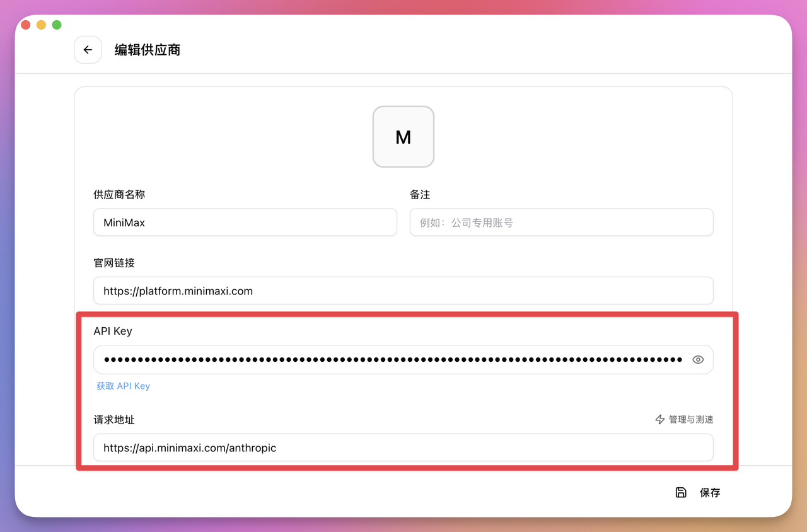Click the "M" provider avatar icon
Viewport: 807px width, 532px height.
[403, 137]
